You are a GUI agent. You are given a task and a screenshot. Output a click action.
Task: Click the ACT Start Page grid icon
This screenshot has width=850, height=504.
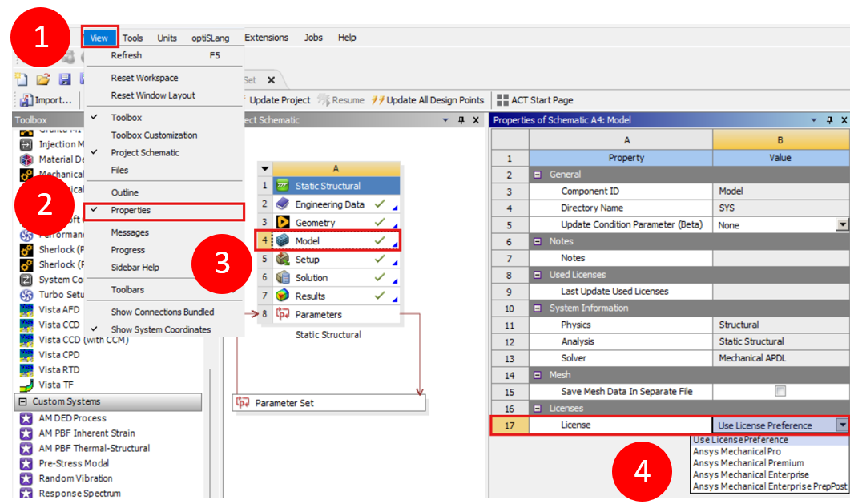click(x=502, y=99)
